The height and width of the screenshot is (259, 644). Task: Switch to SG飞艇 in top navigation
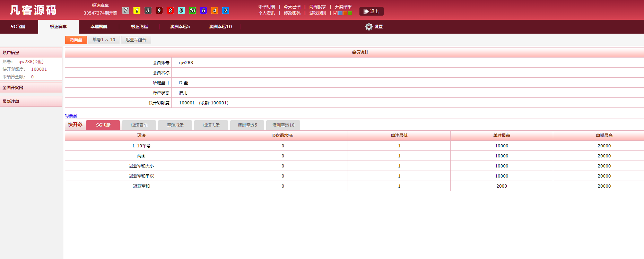click(18, 27)
